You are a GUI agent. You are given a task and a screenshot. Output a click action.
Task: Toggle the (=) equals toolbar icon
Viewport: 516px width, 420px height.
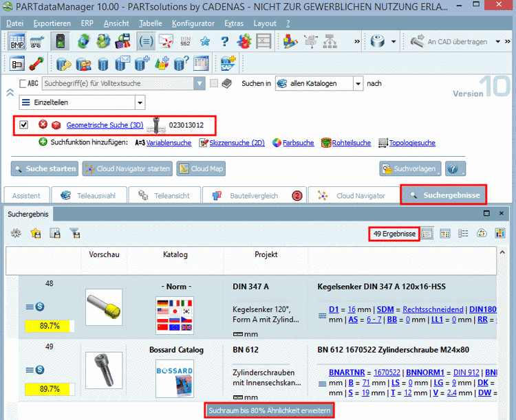146,41
